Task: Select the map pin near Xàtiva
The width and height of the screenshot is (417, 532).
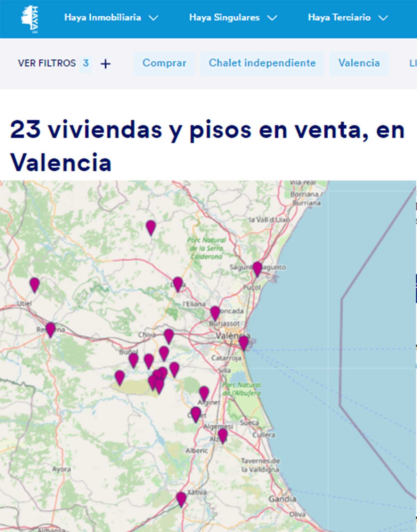Action: 181,499
